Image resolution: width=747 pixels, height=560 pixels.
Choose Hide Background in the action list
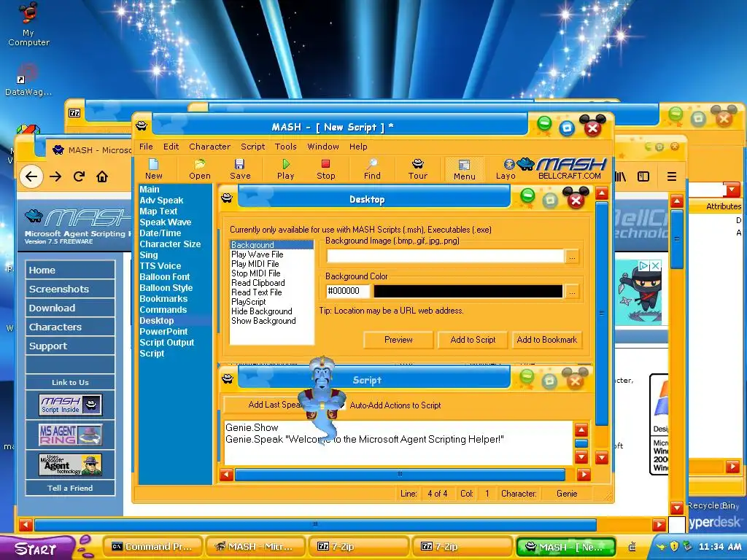pos(262,312)
